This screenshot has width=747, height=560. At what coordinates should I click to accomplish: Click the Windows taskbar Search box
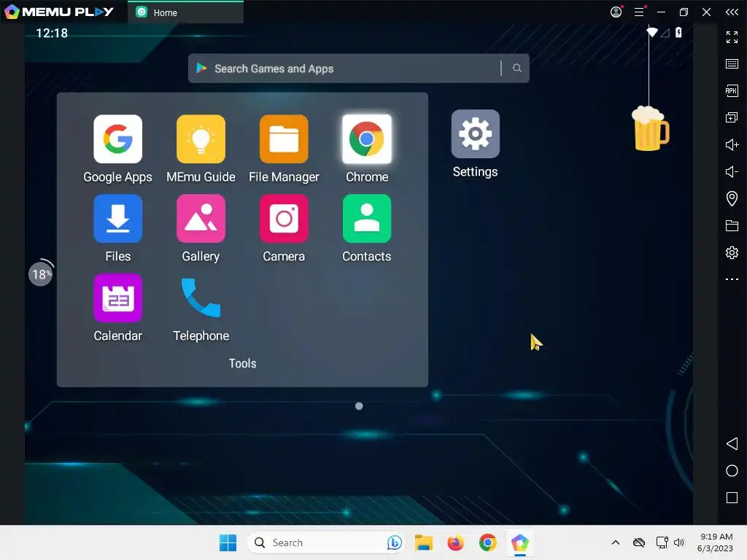coord(326,542)
